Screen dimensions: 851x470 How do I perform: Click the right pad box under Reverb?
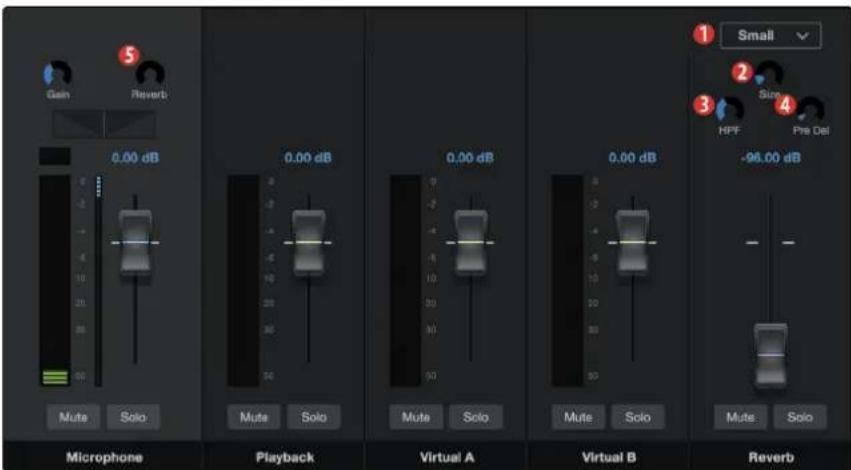[130, 125]
